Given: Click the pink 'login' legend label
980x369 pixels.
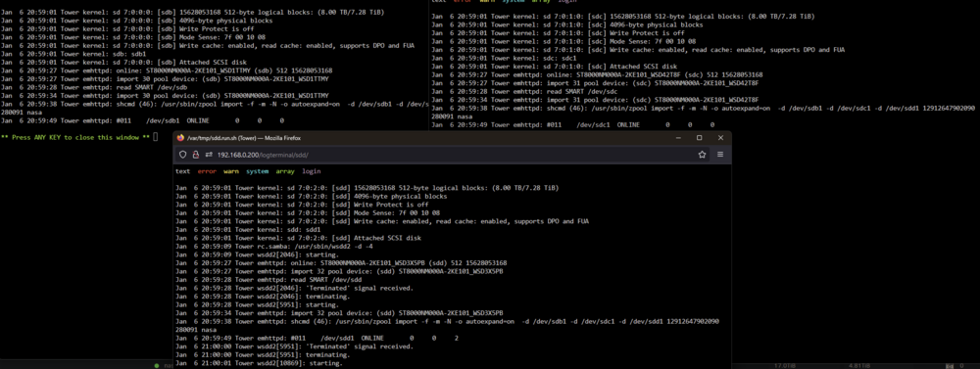Looking at the screenshot, I should coord(312,171).
